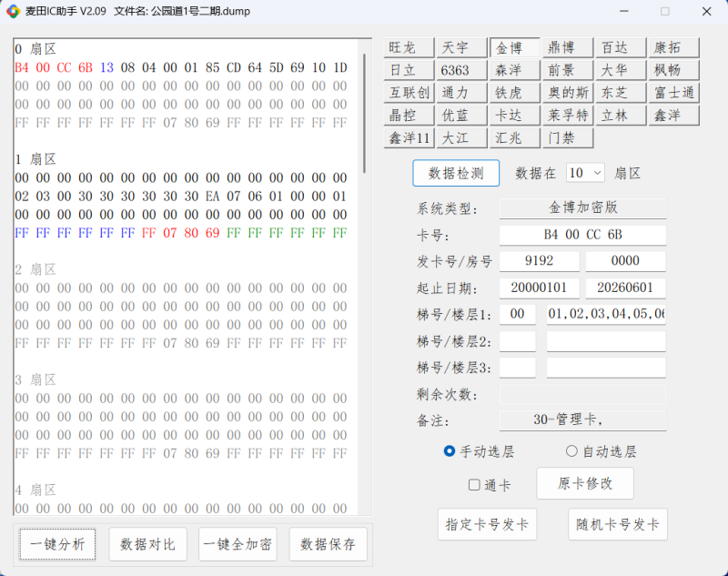Select the 天宇 system type button

point(462,48)
